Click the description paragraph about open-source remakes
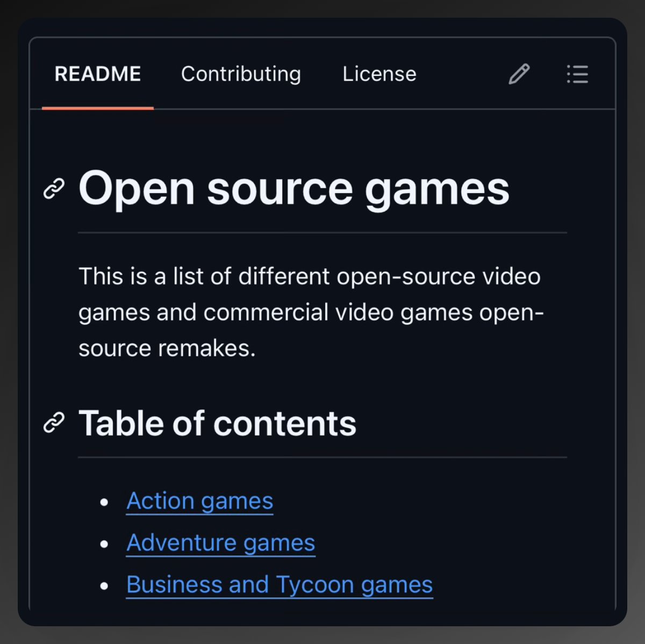This screenshot has height=644, width=645. [x=311, y=312]
